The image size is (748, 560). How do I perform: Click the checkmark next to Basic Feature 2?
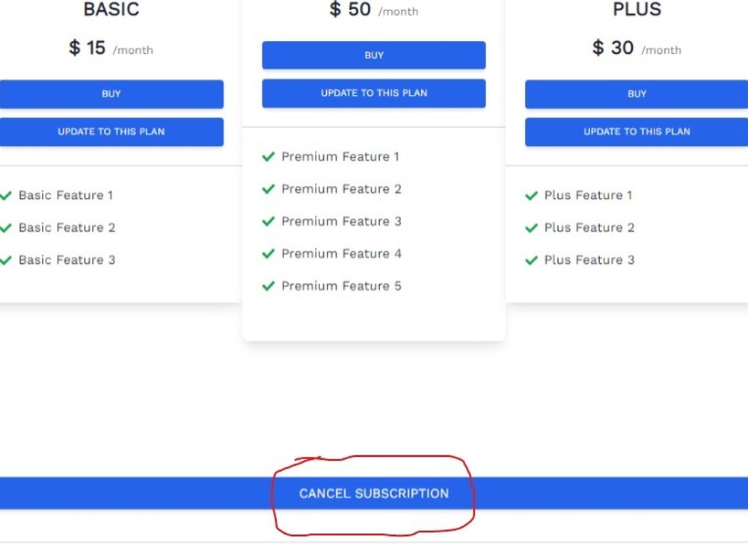pos(6,227)
